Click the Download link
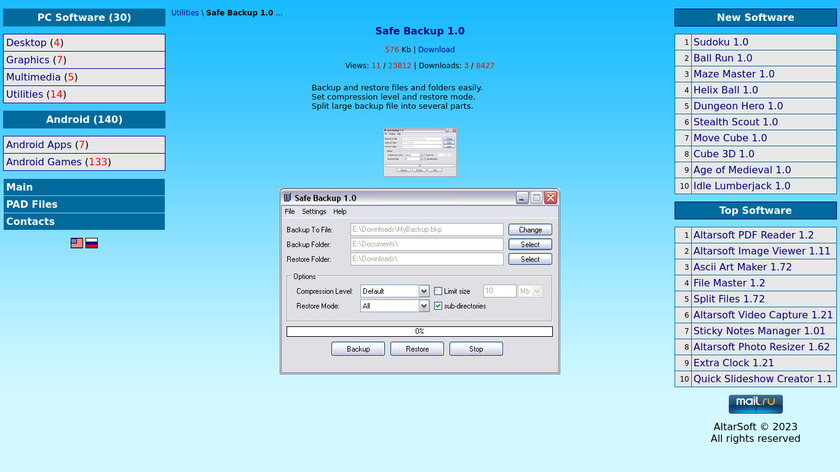 pos(436,49)
